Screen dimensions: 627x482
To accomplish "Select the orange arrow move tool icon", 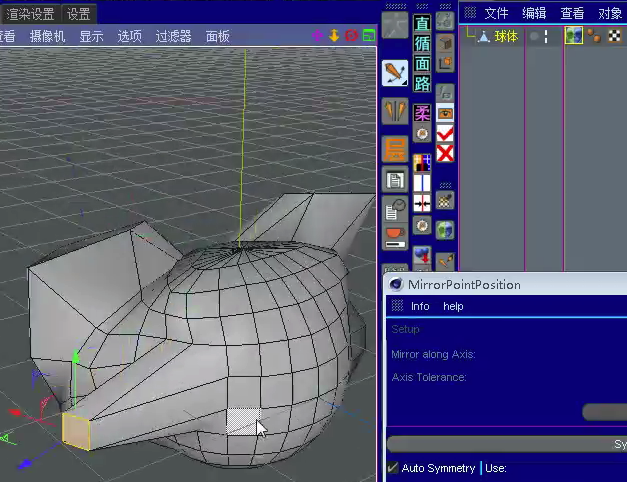I will point(395,73).
